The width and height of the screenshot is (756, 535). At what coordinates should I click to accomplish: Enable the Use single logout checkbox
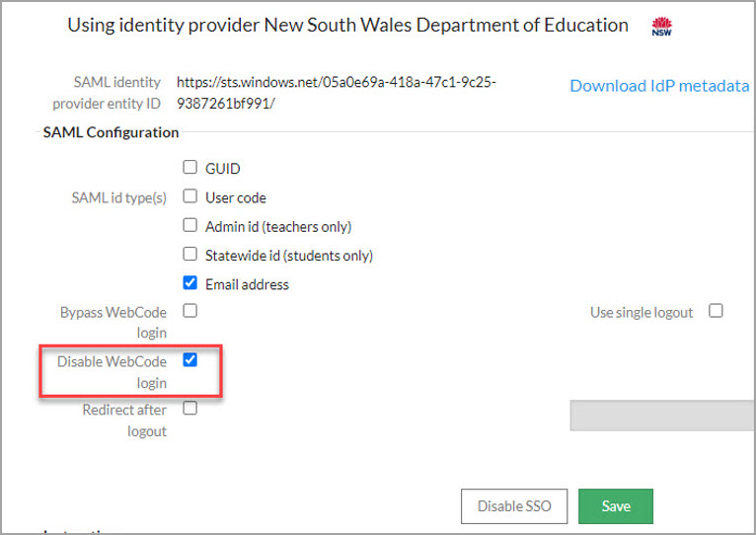(717, 311)
